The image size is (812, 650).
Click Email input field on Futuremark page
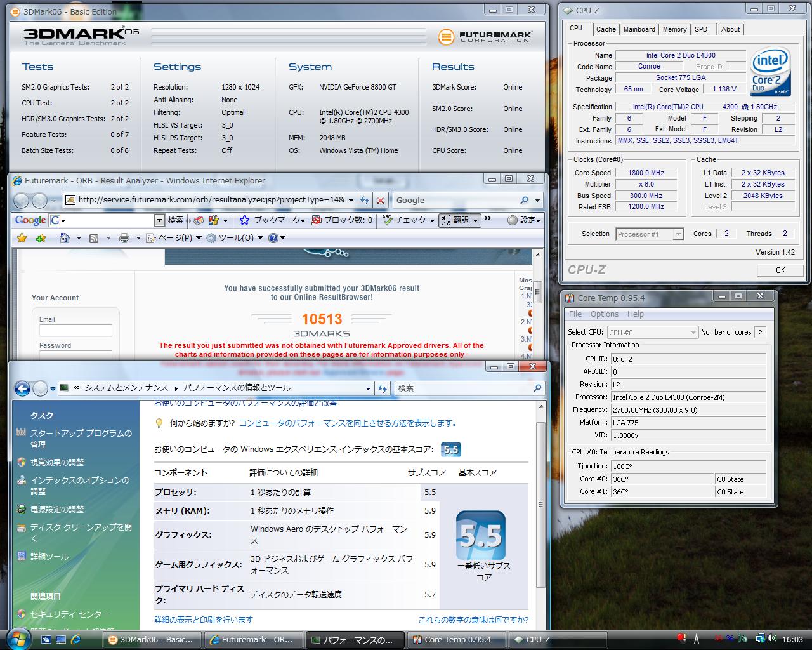pyautogui.click(x=75, y=331)
